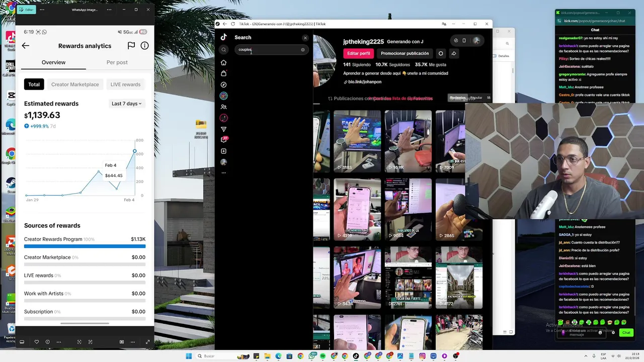Open the Activity inbox icon with 27 badge
This screenshot has height=362, width=644.
224,140
